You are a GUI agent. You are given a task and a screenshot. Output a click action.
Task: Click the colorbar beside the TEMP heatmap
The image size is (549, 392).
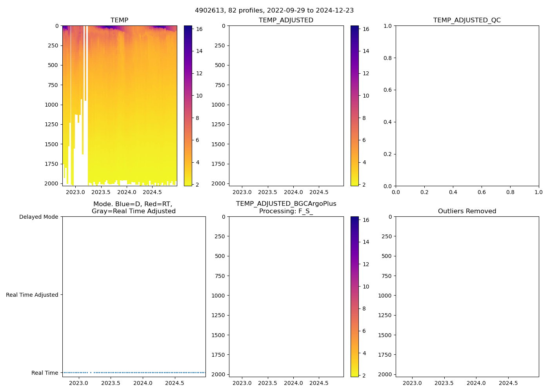(x=188, y=106)
